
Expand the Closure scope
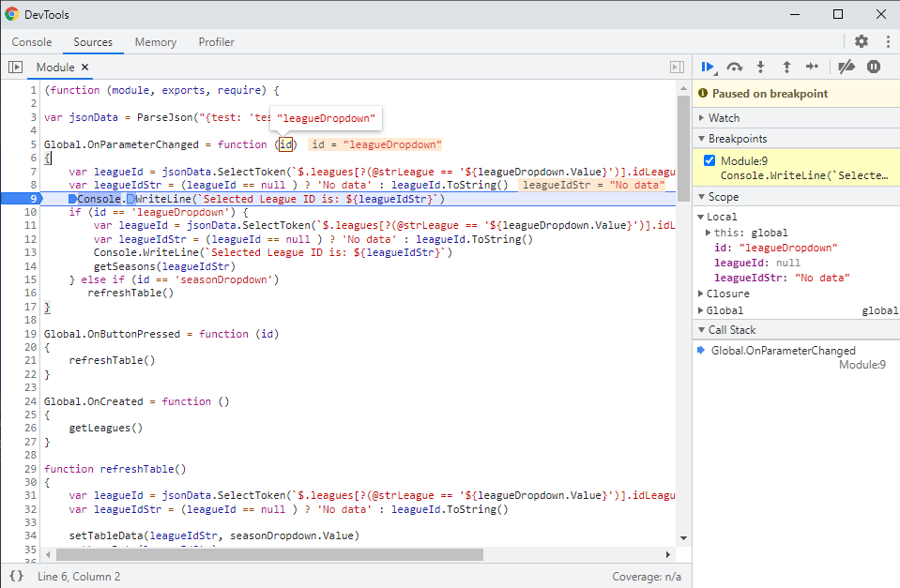pyautogui.click(x=727, y=294)
